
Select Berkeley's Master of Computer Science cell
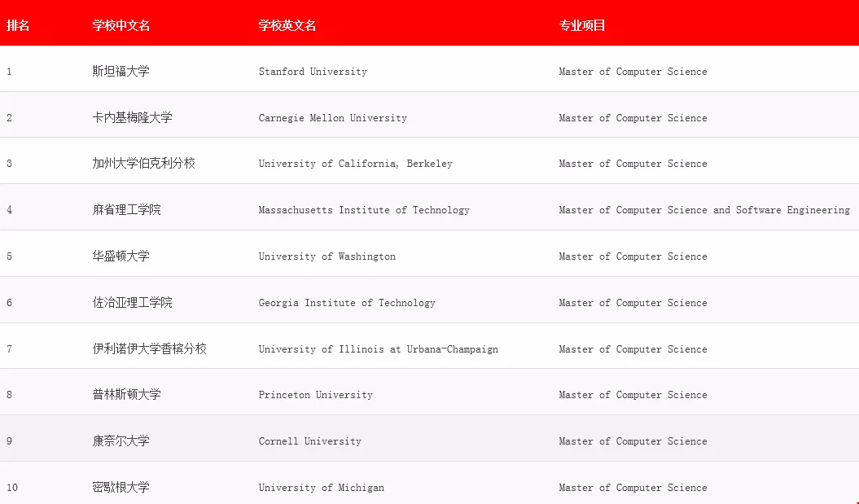click(633, 164)
